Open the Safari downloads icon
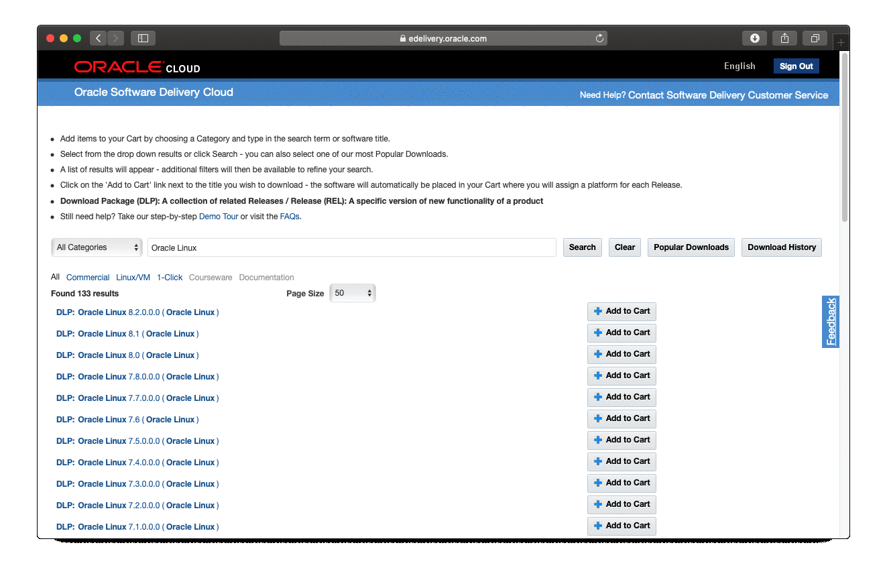 754,38
